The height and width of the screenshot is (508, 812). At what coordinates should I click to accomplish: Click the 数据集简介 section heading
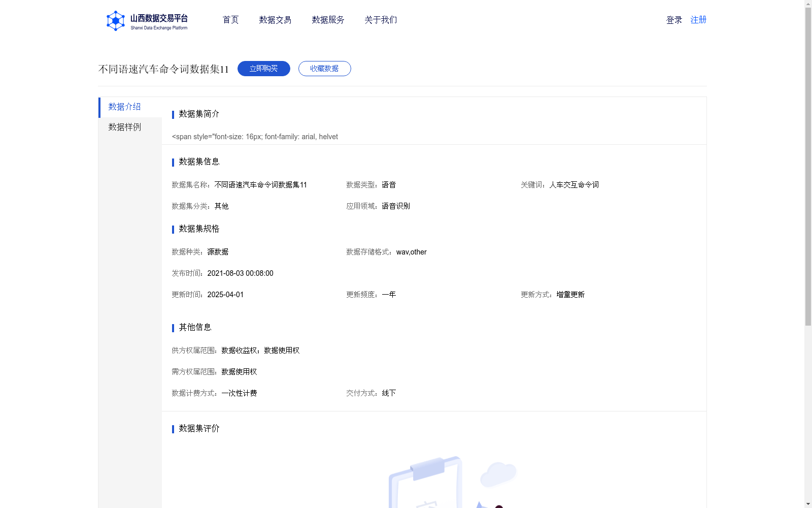pyautogui.click(x=199, y=114)
